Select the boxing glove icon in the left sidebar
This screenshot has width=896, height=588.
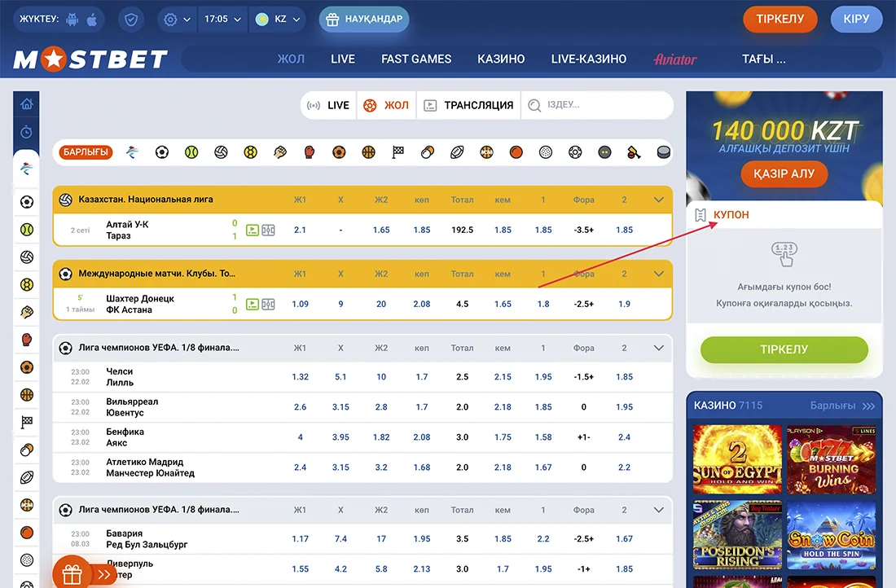pyautogui.click(x=26, y=340)
